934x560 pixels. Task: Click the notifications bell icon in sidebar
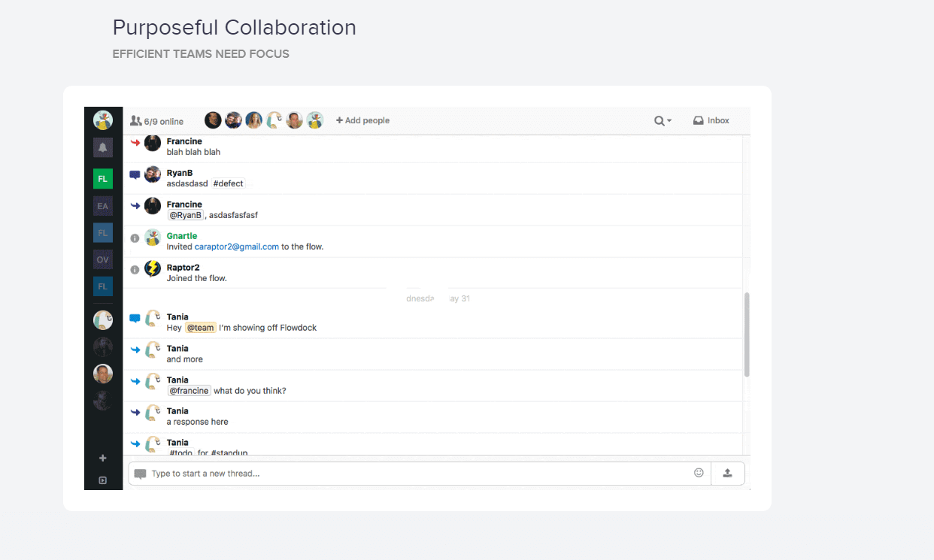point(103,147)
